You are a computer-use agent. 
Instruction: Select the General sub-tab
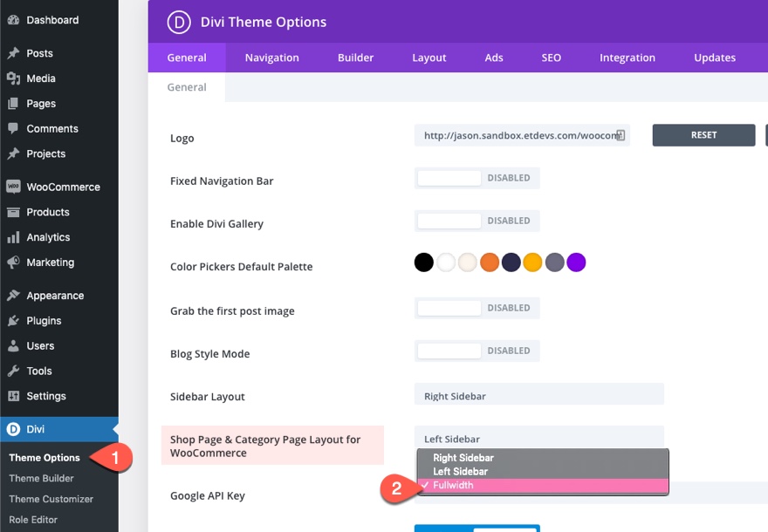click(x=187, y=87)
